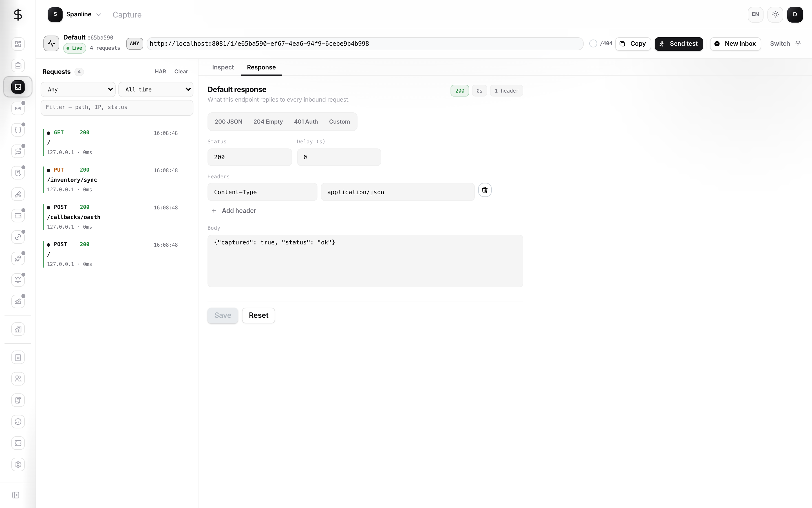Toggle the light/dark theme sun icon
Screen dimensions: 812x508
[775, 14]
